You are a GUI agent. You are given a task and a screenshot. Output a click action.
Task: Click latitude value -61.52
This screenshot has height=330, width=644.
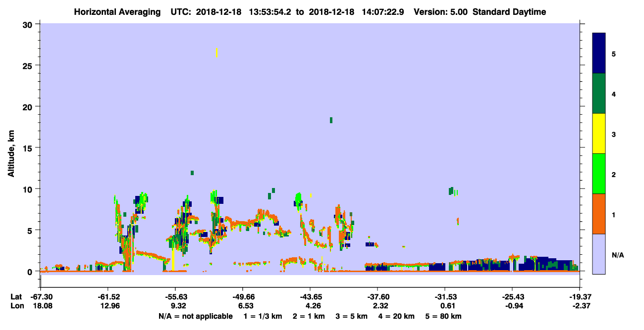[108, 296]
